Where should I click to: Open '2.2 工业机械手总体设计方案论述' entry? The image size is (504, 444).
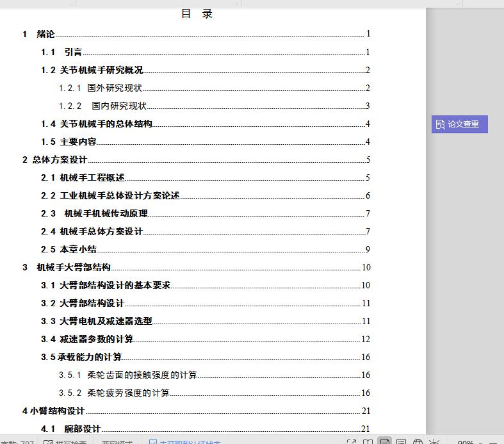tap(206, 195)
